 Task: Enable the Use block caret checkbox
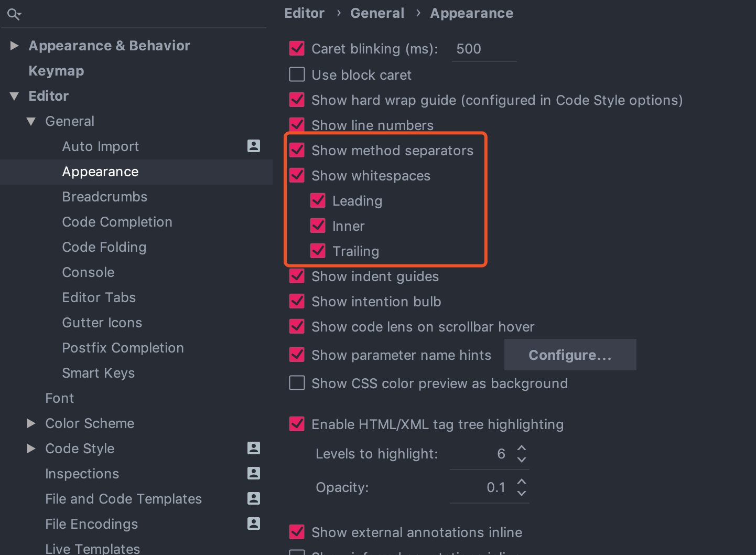pyautogui.click(x=297, y=74)
